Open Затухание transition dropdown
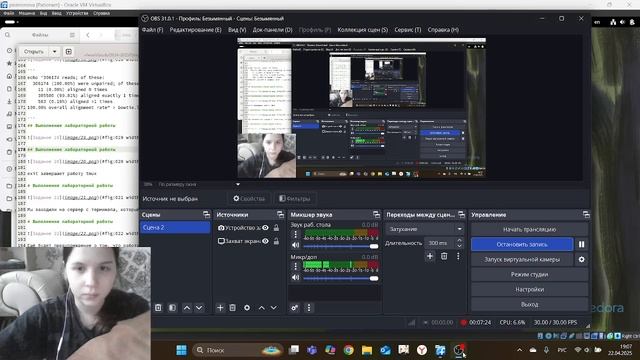 click(424, 229)
